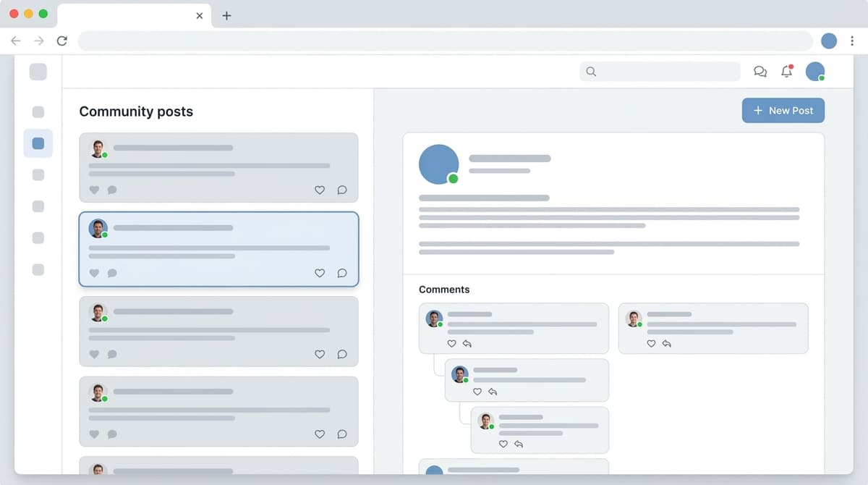Click reply arrow on the deepest nested reply

[519, 444]
